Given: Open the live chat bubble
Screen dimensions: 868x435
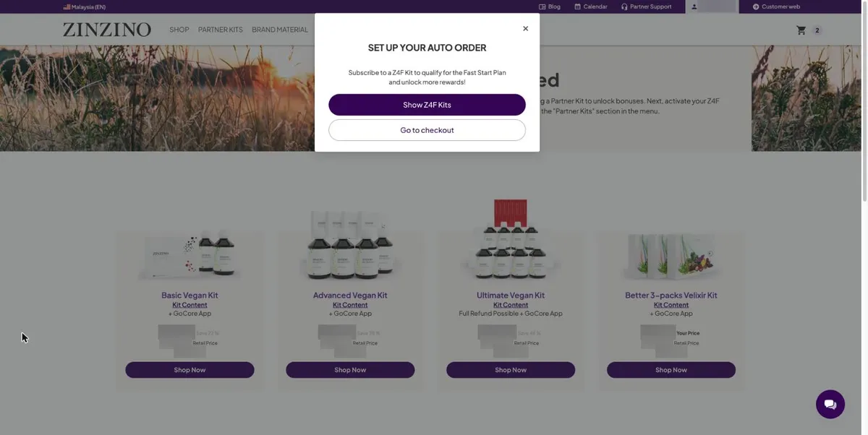Looking at the screenshot, I should pos(830,404).
